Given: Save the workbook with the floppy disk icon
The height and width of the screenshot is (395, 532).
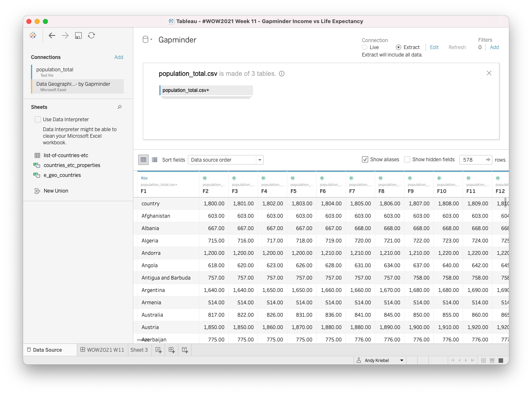Looking at the screenshot, I should [x=78, y=35].
